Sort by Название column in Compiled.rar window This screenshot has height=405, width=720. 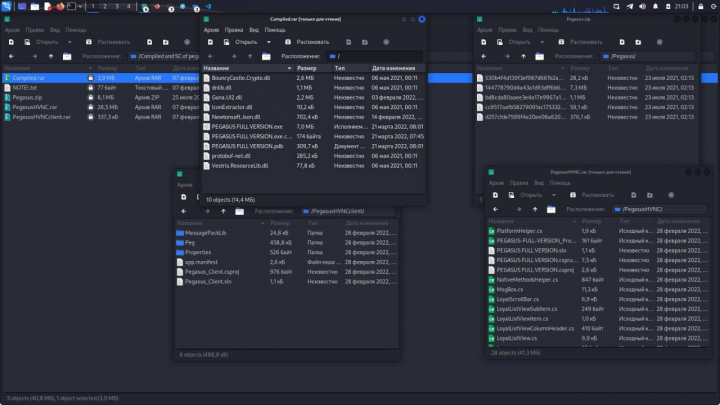248,68
